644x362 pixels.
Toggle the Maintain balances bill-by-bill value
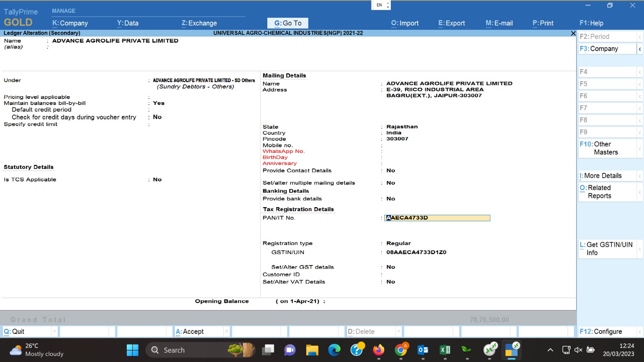click(159, 103)
